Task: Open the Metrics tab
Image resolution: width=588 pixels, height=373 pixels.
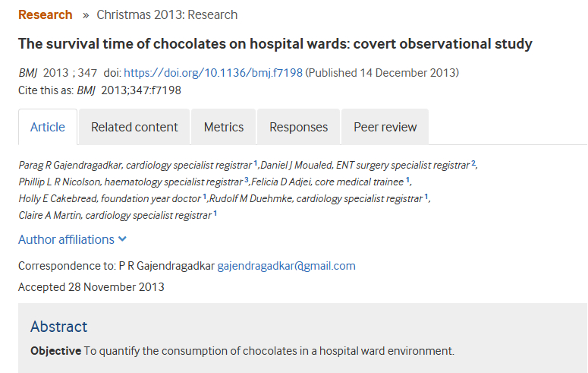Action: 224,127
